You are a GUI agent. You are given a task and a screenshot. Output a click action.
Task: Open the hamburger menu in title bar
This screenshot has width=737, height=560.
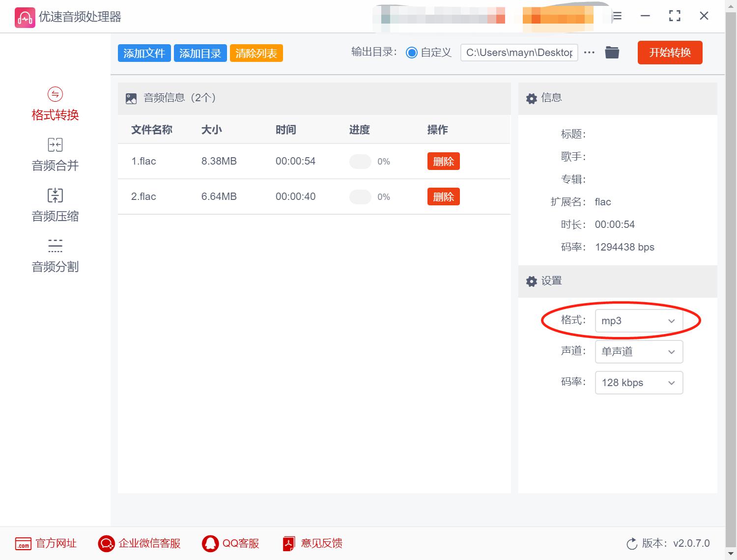[617, 16]
